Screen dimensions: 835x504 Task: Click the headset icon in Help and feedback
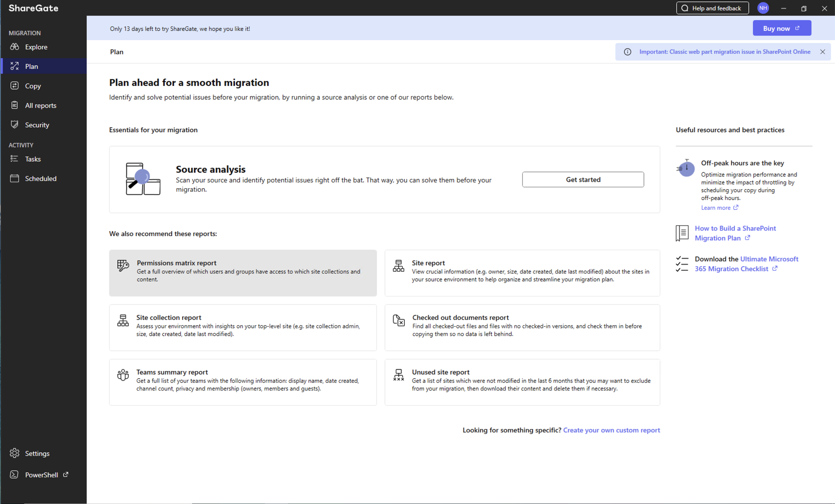(685, 8)
